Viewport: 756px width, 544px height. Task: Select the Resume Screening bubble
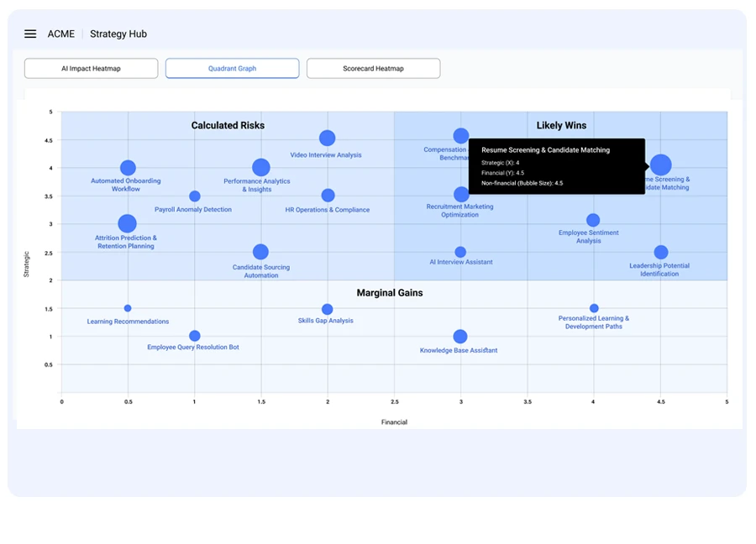coord(661,165)
